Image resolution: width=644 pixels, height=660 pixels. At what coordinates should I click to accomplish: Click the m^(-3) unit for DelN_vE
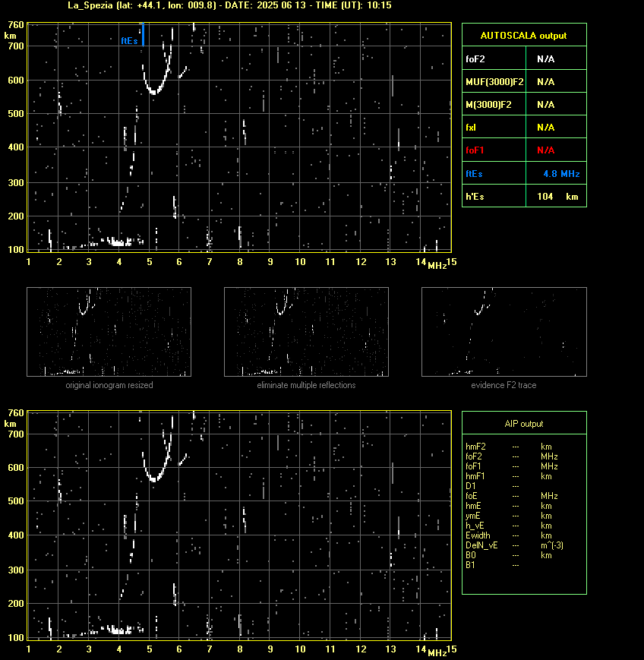(x=552, y=545)
